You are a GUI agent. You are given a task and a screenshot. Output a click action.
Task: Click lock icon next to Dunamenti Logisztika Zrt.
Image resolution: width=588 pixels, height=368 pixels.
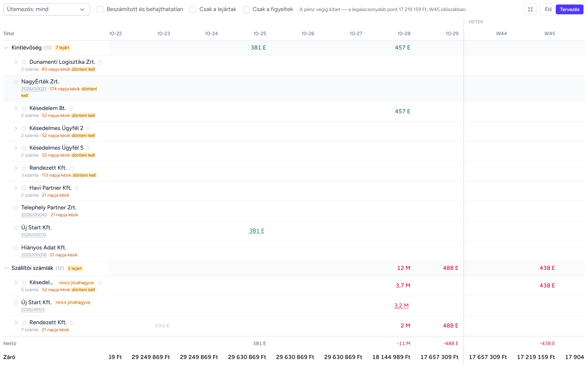pos(100,62)
